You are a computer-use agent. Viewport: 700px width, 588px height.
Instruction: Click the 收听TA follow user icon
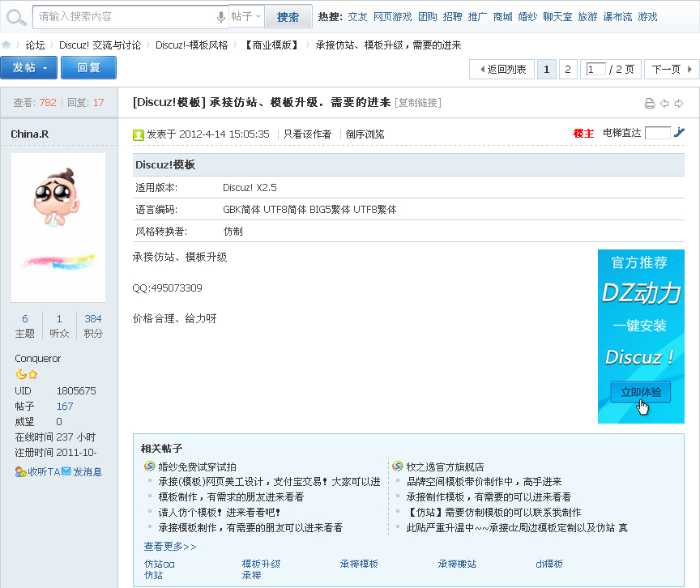pos(20,471)
